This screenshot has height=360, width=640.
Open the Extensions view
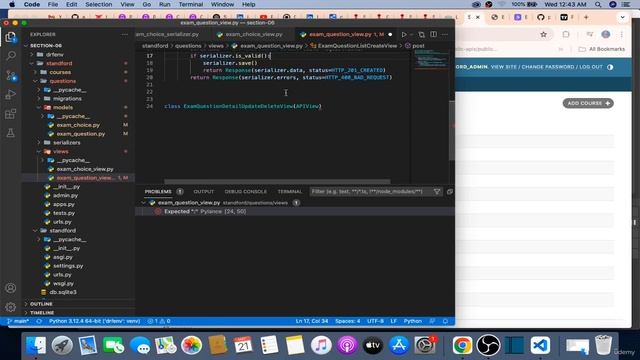11,114
